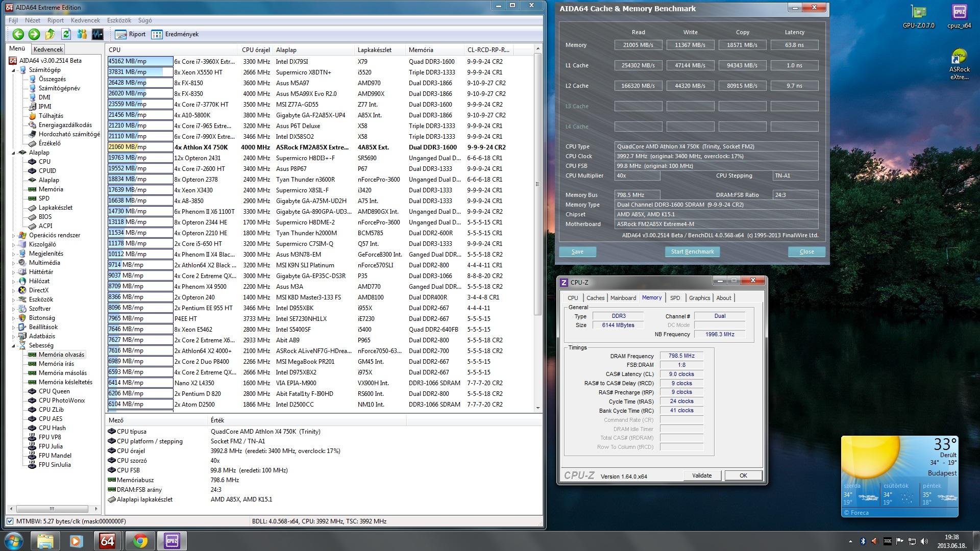Switch to CPU-Z SPD tab
Image resolution: width=980 pixels, height=551 pixels.
[675, 298]
